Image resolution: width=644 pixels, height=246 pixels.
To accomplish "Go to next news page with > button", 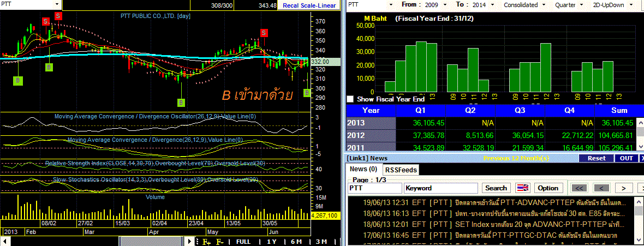I will (x=623, y=188).
